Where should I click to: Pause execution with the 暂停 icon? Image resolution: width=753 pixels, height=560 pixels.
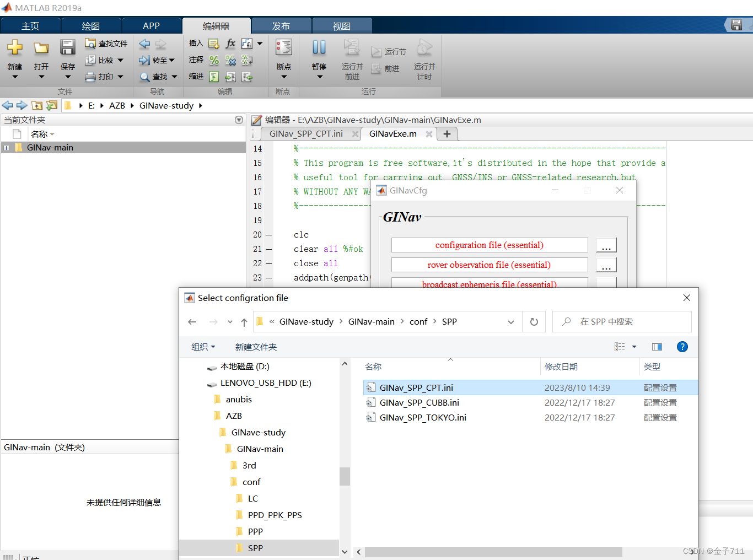tap(319, 47)
